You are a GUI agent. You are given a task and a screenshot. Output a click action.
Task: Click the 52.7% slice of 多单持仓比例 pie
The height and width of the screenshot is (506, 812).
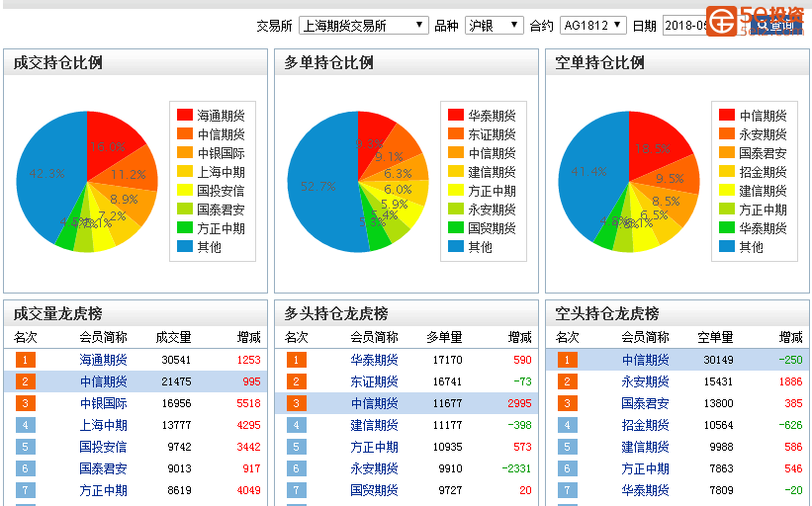click(x=318, y=186)
